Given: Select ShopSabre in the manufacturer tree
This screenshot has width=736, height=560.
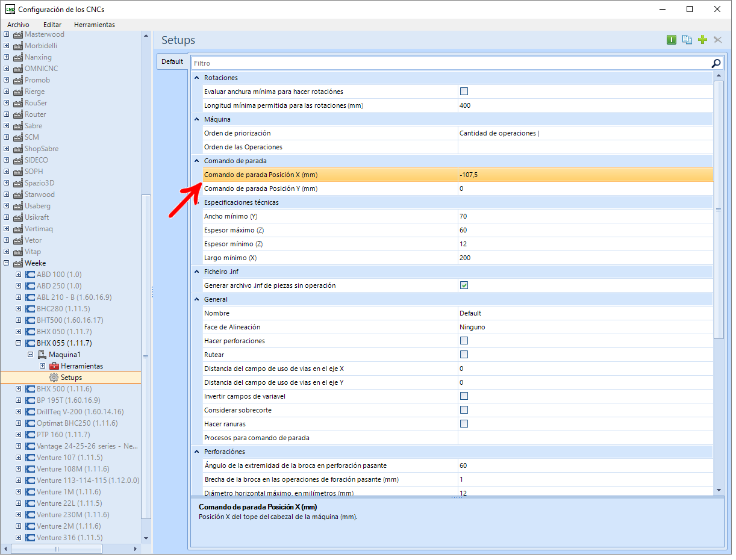Looking at the screenshot, I should pyautogui.click(x=42, y=149).
